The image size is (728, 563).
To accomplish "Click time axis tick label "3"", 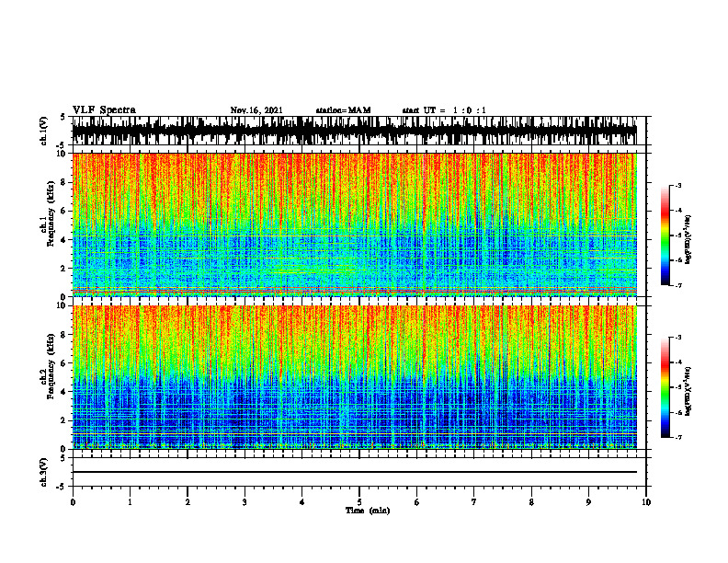I will point(245,502).
